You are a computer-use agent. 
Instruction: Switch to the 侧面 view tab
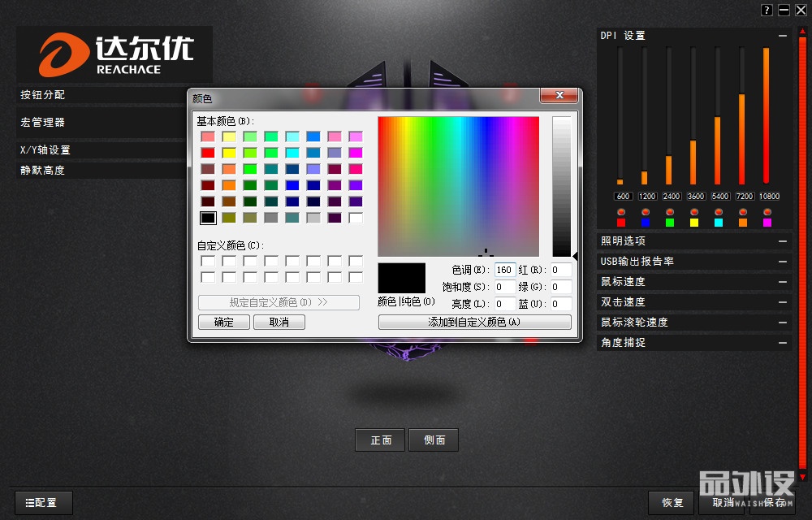(434, 440)
